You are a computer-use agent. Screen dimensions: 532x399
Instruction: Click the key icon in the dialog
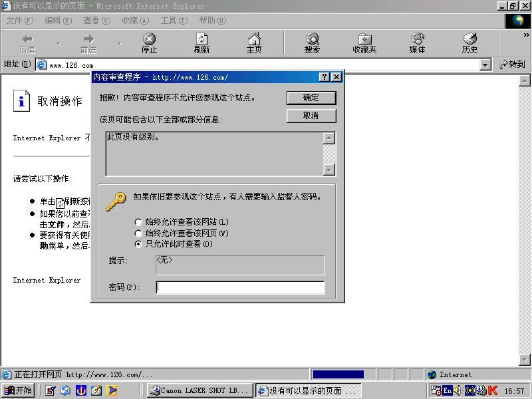click(116, 202)
